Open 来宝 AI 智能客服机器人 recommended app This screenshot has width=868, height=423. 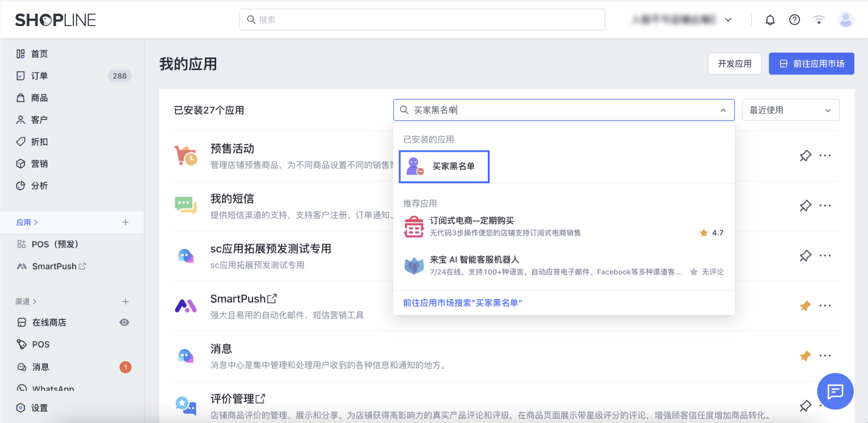point(564,265)
